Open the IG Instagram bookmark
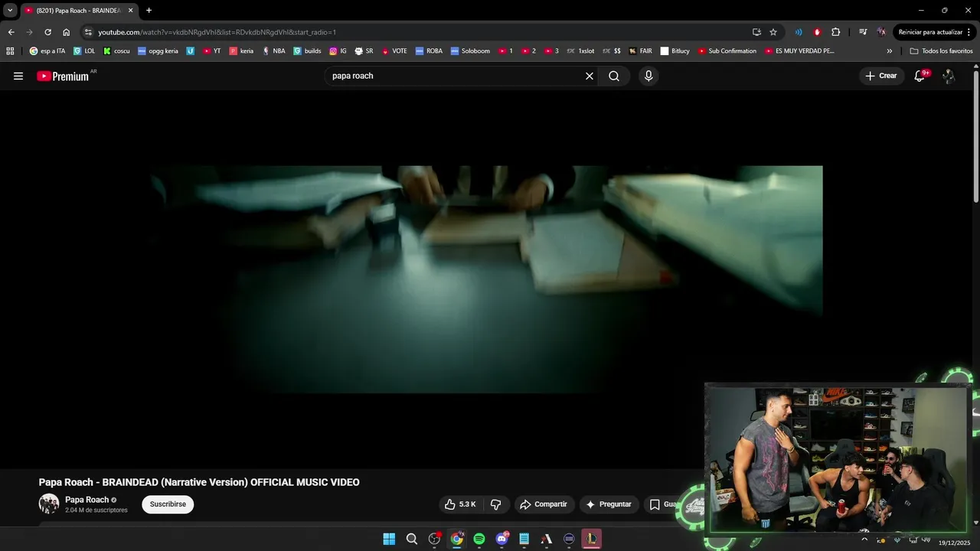 click(338, 51)
